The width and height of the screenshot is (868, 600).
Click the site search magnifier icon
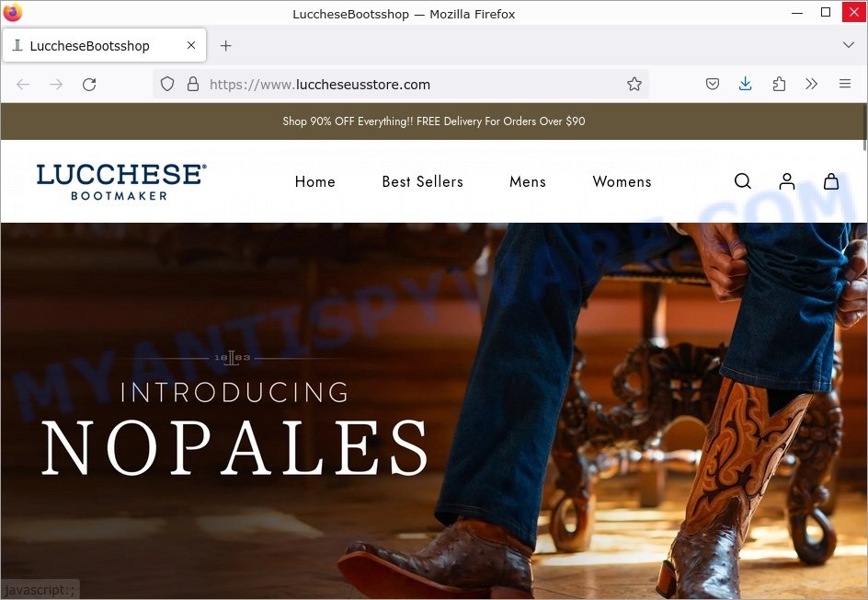click(742, 181)
